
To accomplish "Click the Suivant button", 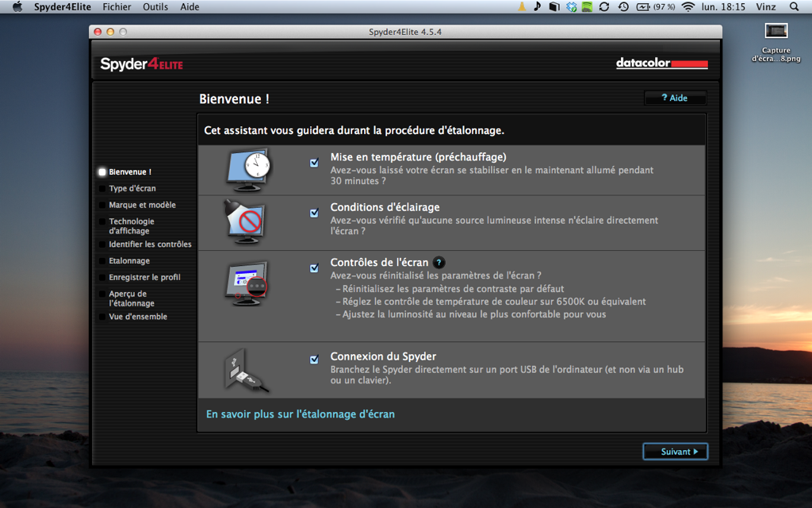I will click(675, 452).
